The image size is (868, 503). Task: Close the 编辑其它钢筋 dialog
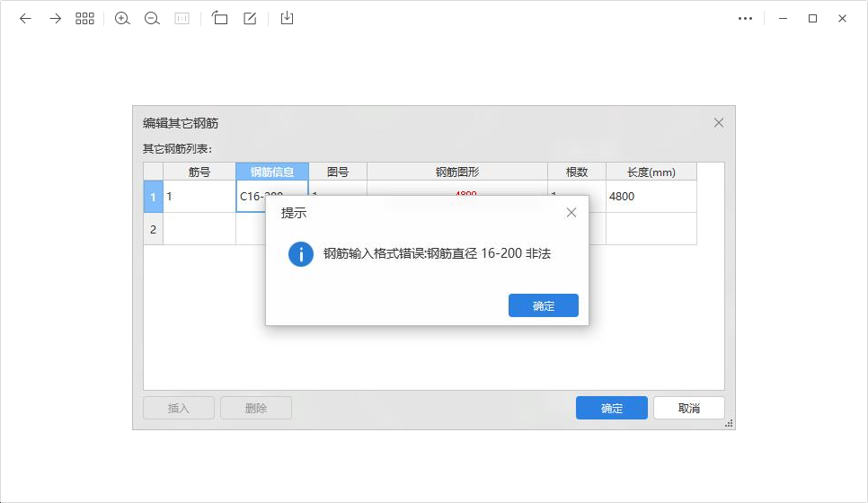click(719, 123)
